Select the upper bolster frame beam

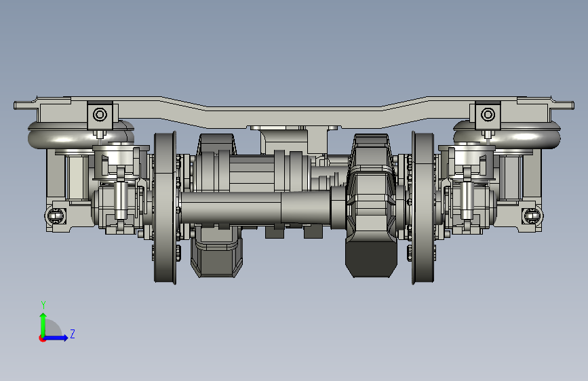pos(294,111)
